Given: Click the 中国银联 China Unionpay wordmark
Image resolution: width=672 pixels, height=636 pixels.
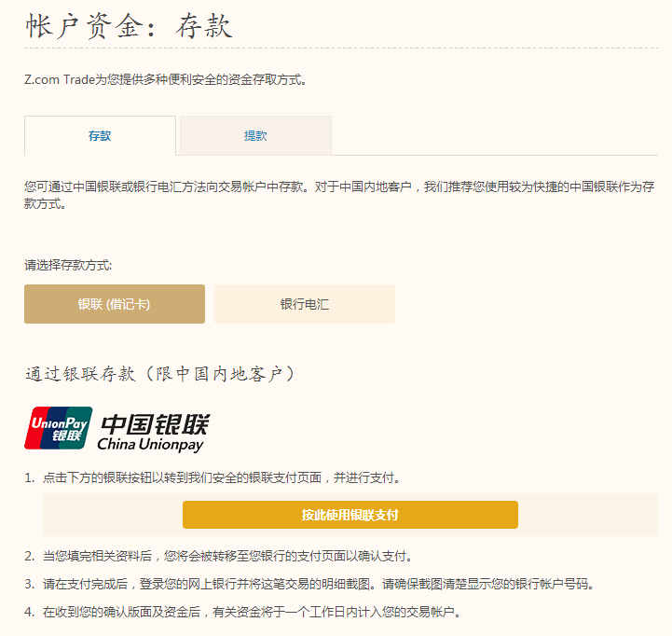Looking at the screenshot, I should click(154, 432).
